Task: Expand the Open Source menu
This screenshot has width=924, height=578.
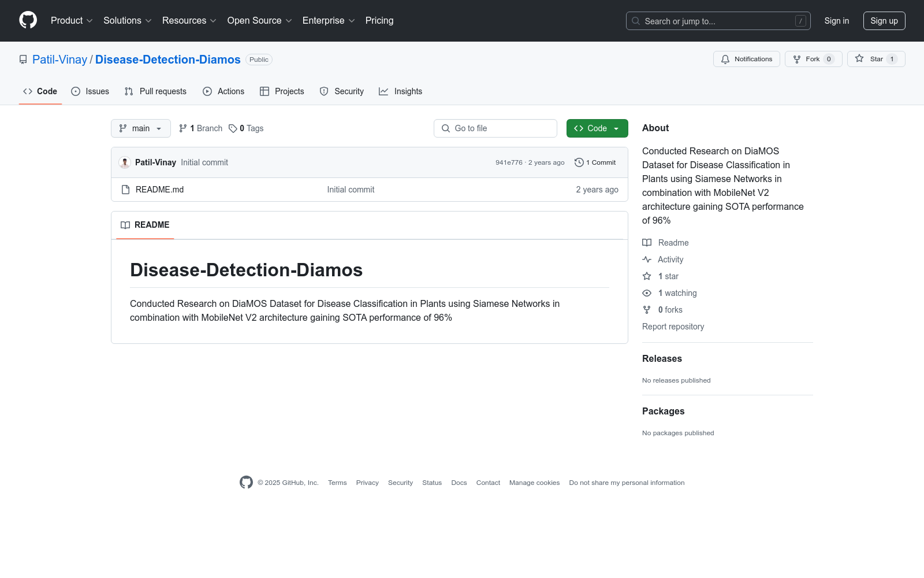Action: pos(260,20)
